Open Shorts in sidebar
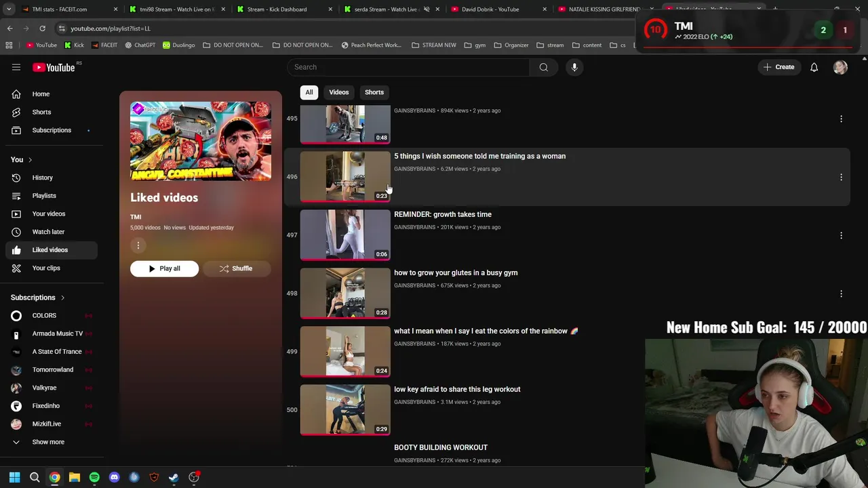The height and width of the screenshot is (488, 868). click(52, 112)
